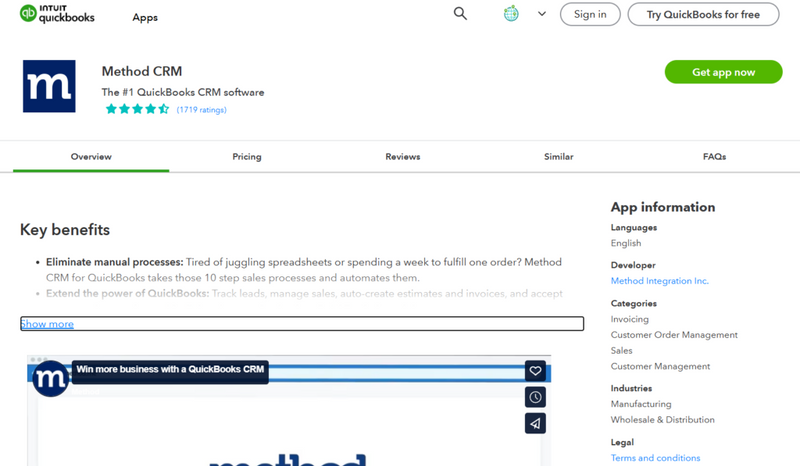Click Try QuickBooks for free
The height and width of the screenshot is (466, 800).
(703, 14)
